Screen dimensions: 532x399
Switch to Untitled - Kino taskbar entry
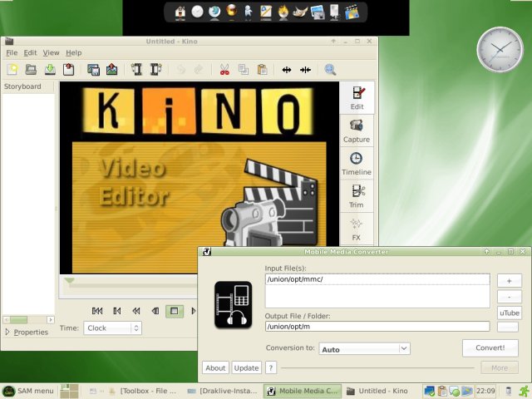(x=377, y=391)
